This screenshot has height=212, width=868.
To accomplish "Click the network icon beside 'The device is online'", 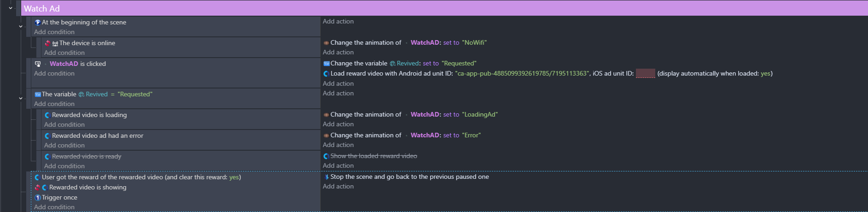I will [x=55, y=43].
